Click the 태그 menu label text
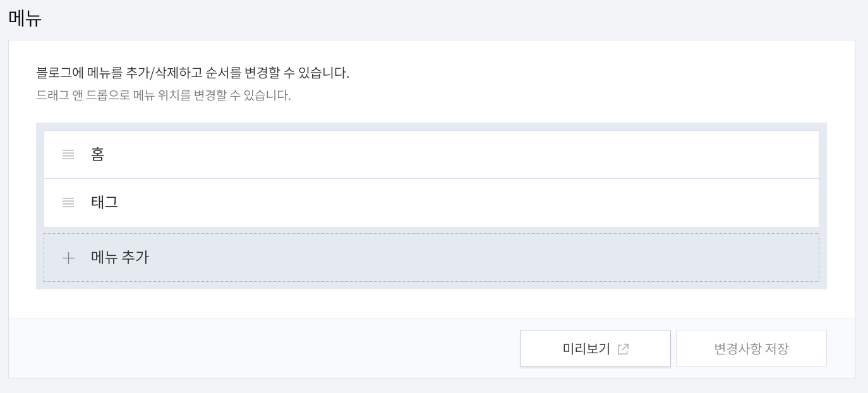The image size is (868, 393). (x=104, y=202)
